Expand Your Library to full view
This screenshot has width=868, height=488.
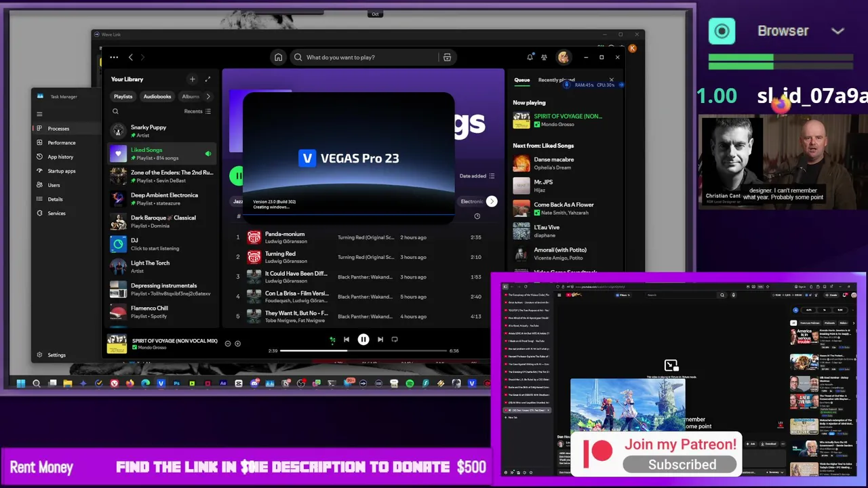pyautogui.click(x=208, y=79)
